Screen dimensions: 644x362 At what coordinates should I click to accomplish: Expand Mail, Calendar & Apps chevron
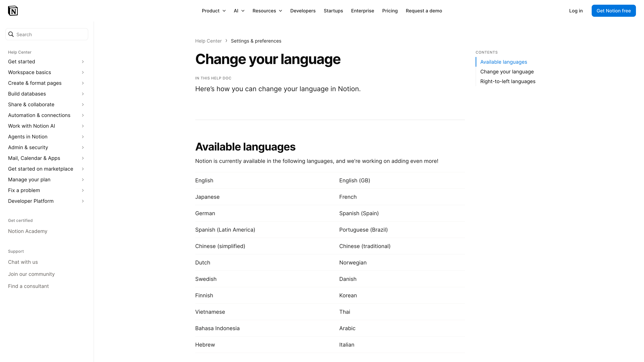(x=83, y=158)
